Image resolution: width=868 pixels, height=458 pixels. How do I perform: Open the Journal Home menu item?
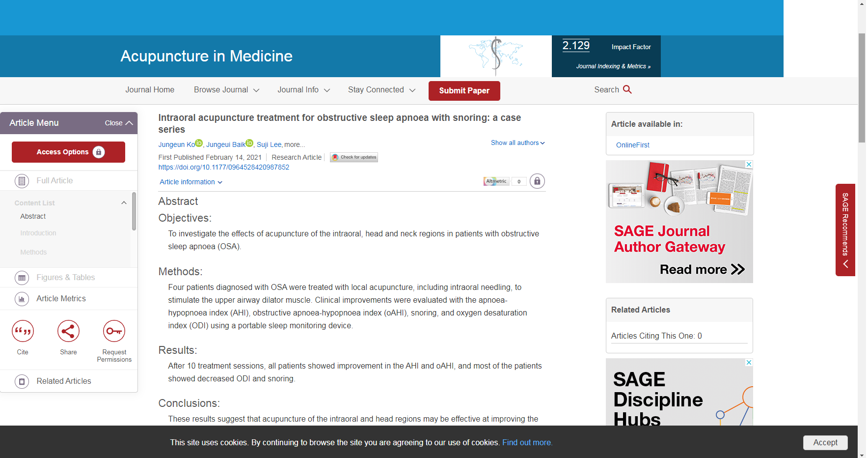150,90
